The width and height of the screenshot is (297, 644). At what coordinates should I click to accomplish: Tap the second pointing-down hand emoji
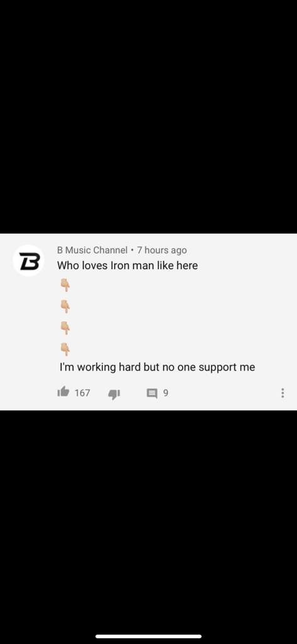click(x=65, y=306)
